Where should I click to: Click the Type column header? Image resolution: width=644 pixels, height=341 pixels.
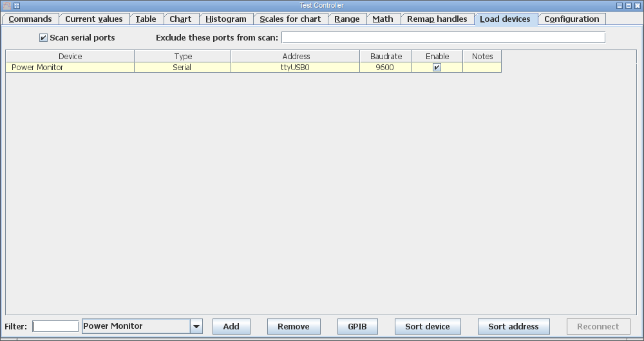[x=183, y=56]
